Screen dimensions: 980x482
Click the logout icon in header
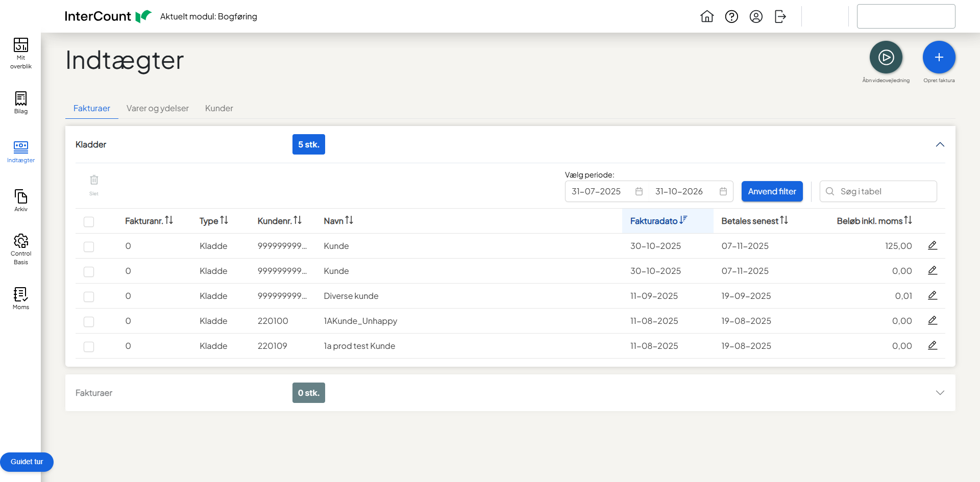(780, 17)
